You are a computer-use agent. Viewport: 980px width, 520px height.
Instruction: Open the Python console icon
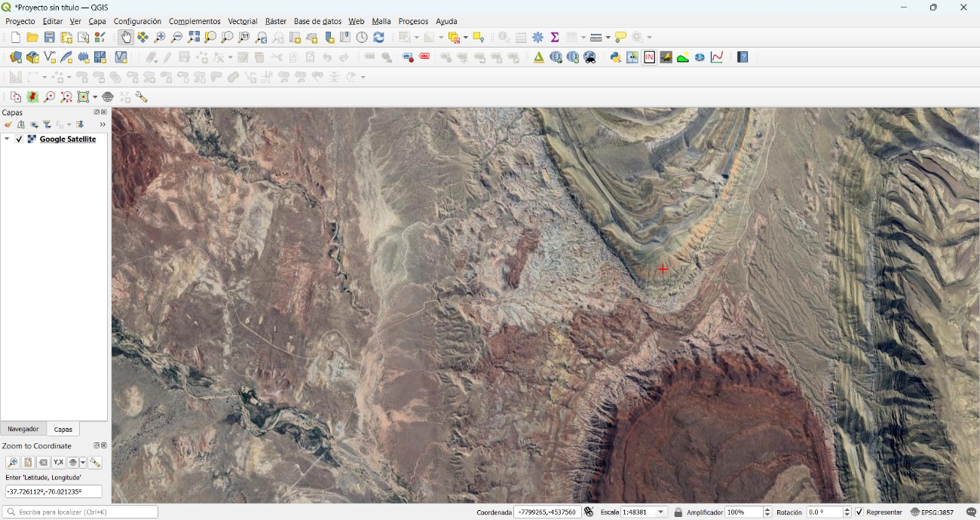615,57
